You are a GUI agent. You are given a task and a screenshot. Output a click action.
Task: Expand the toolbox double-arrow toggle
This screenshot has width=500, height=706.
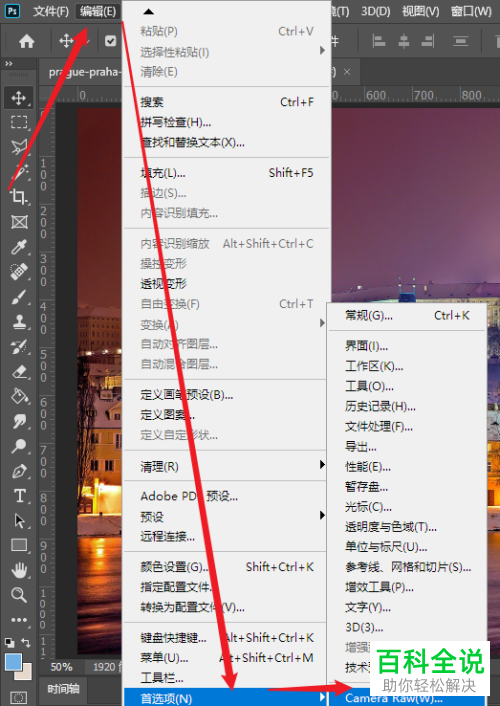click(x=9, y=63)
